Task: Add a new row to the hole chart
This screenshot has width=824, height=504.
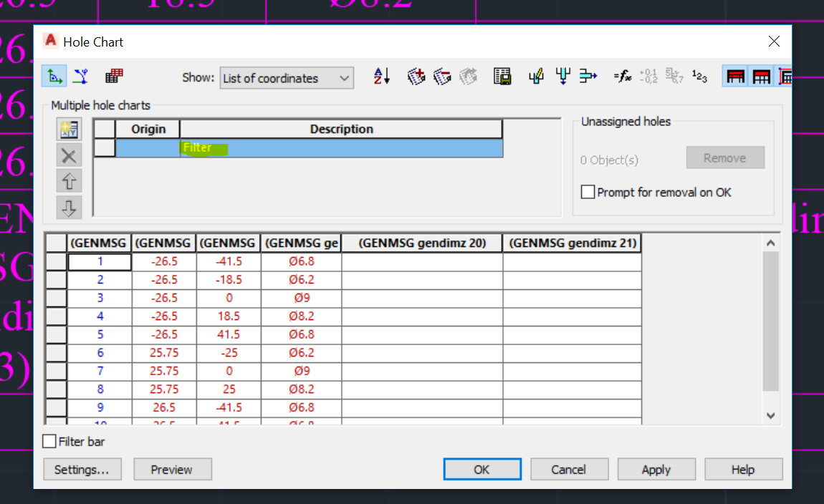Action: click(x=416, y=75)
